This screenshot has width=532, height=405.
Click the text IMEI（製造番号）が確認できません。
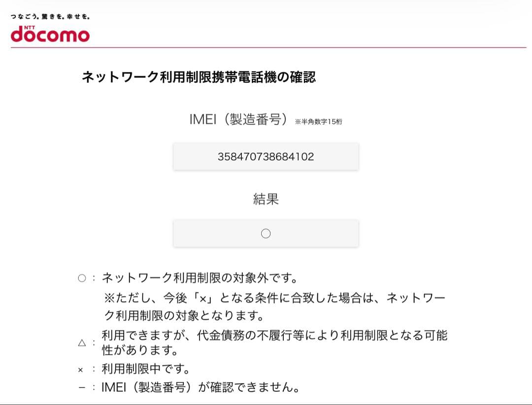coord(201,388)
